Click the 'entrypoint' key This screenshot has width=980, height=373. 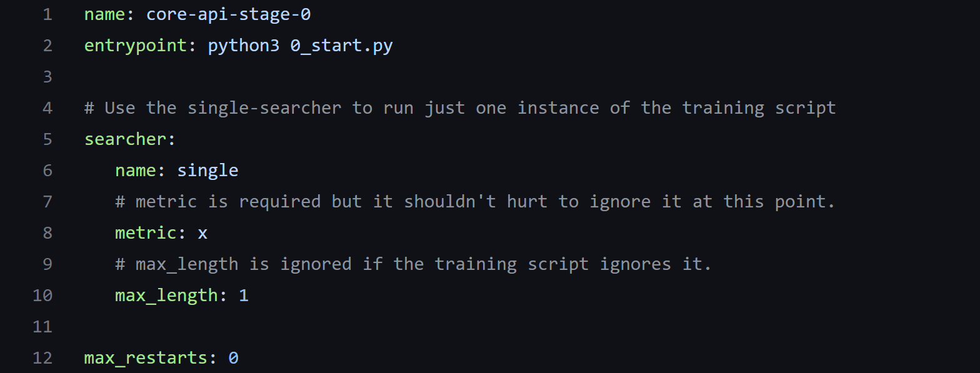(136, 46)
